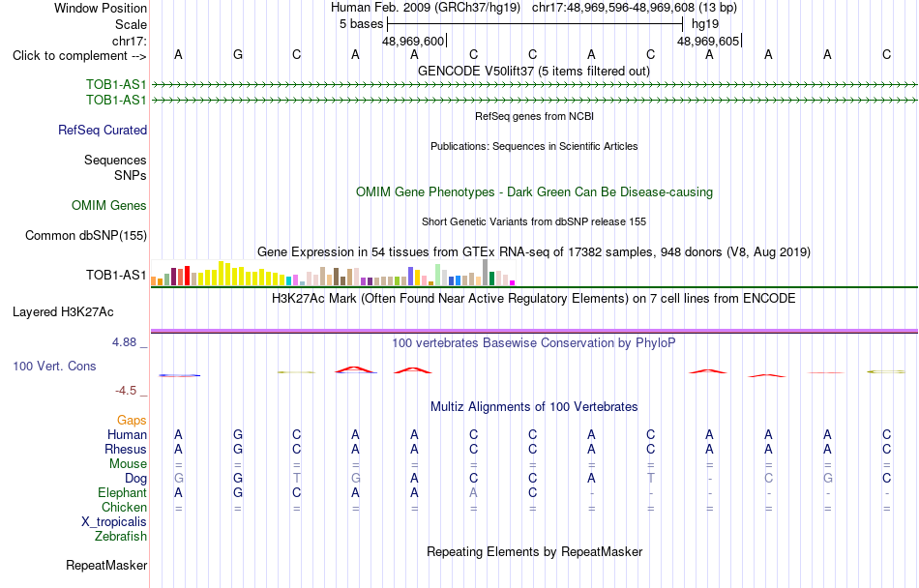This screenshot has width=919, height=588.
Task: Click the tall gray bar in the GTEx expression chart
Action: point(485,273)
